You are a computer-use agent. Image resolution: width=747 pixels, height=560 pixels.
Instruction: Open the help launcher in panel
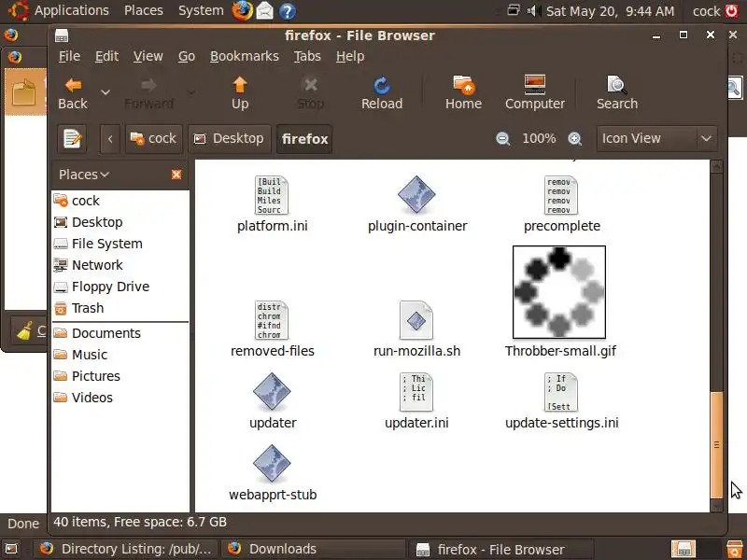(287, 11)
